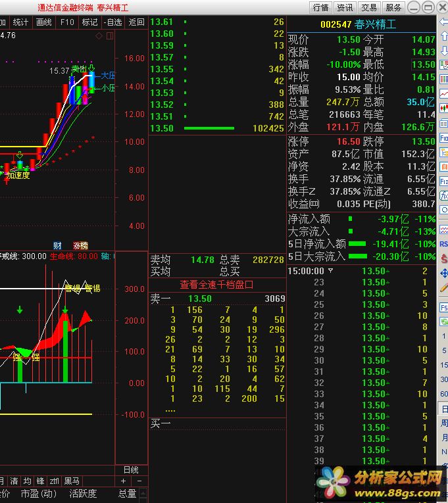Image resolution: width=448 pixels, height=503 pixels.
Task: Click the wavy multi-line indicator icon
Action: 444,229
